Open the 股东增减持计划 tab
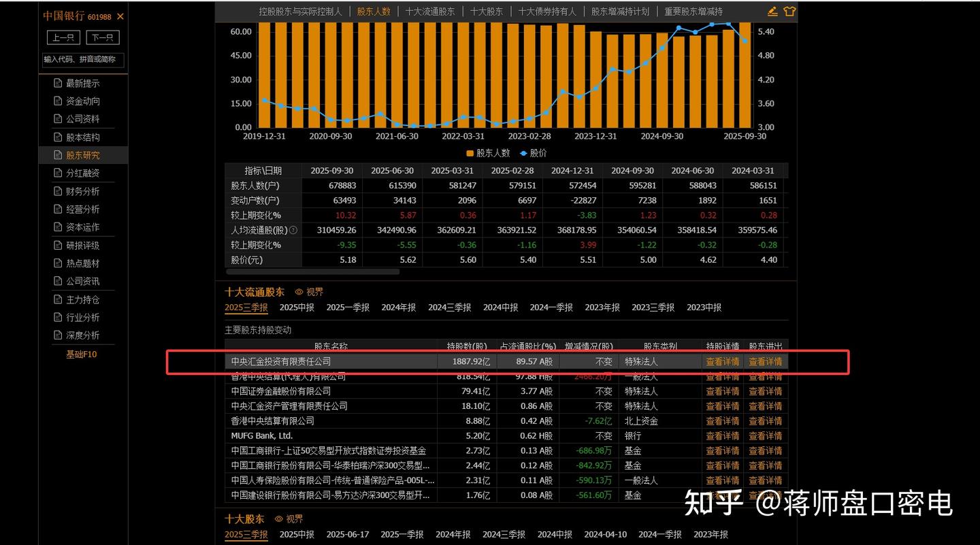Viewport: 980px width, 545px height. click(620, 11)
